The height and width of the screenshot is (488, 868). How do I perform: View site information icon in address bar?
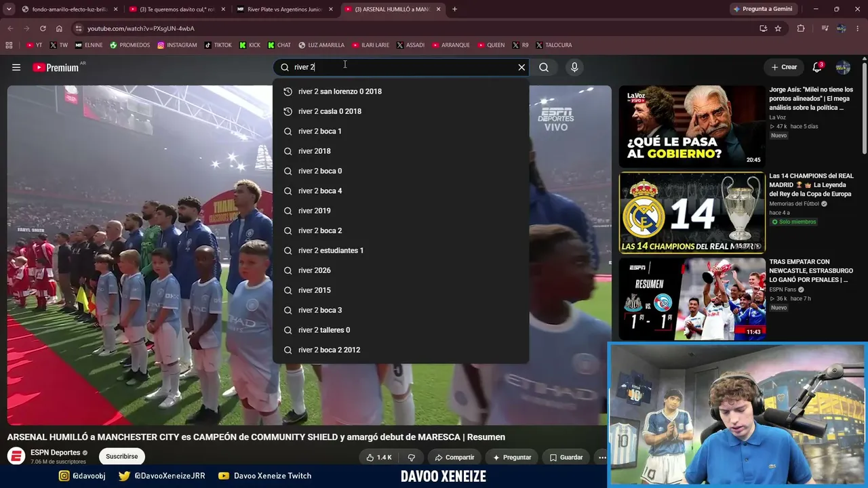pos(79,28)
